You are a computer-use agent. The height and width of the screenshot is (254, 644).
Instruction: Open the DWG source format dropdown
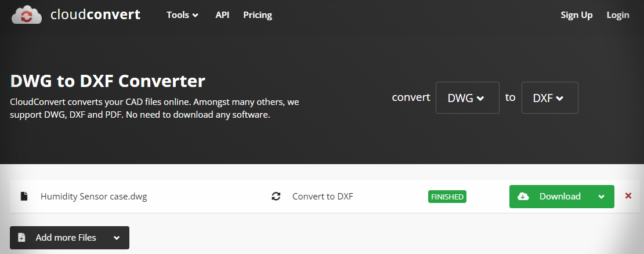point(468,97)
